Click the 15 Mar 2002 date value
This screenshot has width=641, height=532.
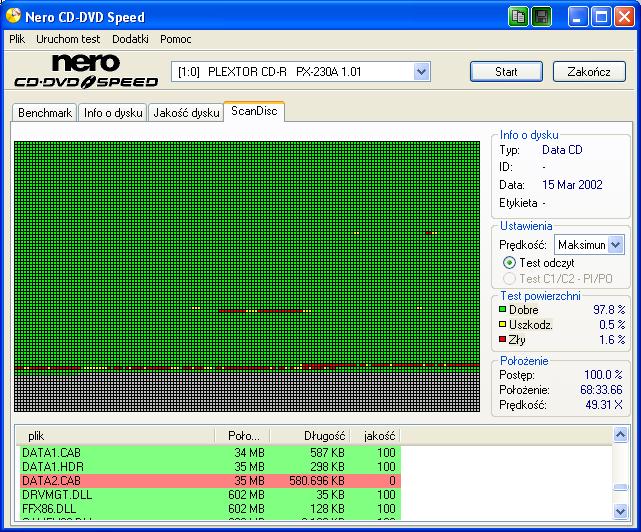pyautogui.click(x=572, y=185)
